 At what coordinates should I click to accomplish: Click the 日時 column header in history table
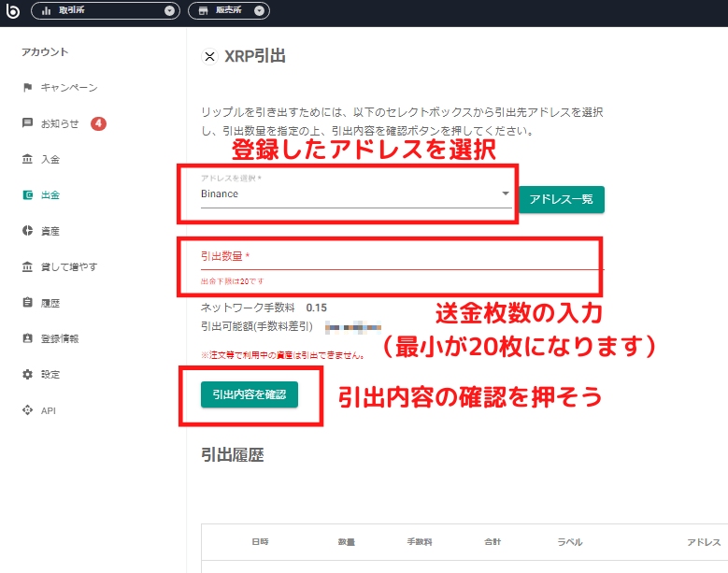[x=260, y=542]
